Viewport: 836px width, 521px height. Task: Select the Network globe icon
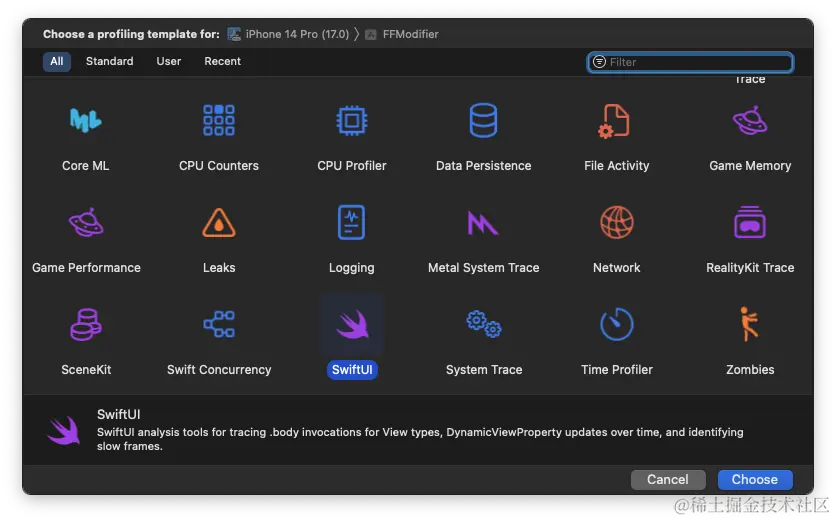click(x=617, y=222)
